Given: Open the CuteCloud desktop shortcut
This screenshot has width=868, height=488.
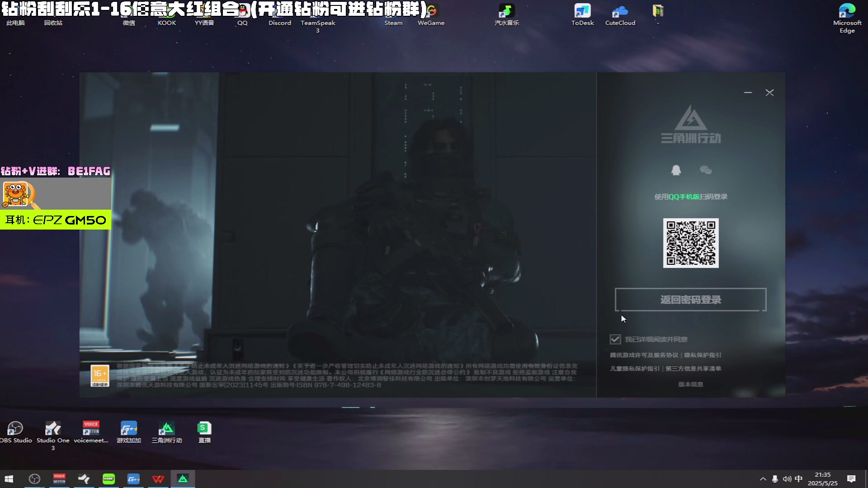Looking at the screenshot, I should (620, 15).
